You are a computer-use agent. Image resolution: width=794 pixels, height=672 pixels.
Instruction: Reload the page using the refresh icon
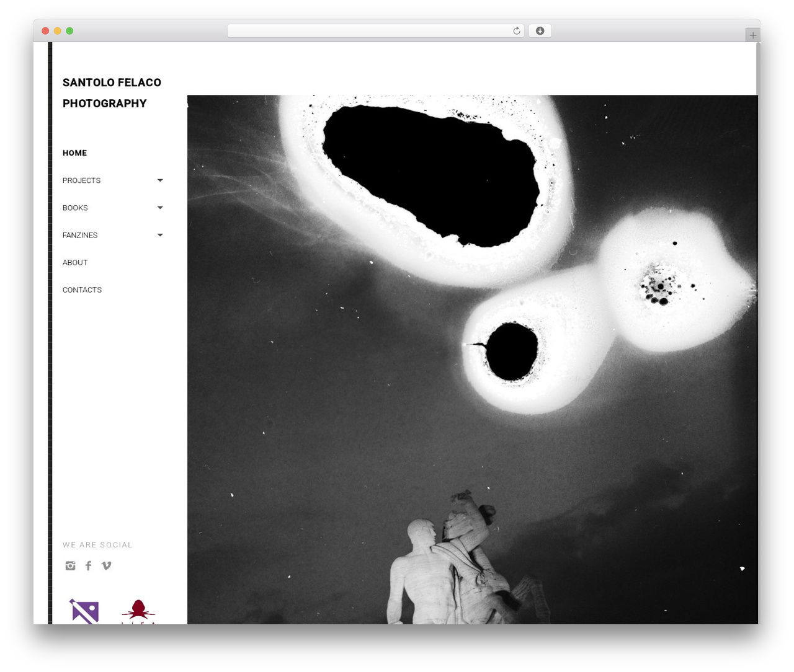coord(517,31)
